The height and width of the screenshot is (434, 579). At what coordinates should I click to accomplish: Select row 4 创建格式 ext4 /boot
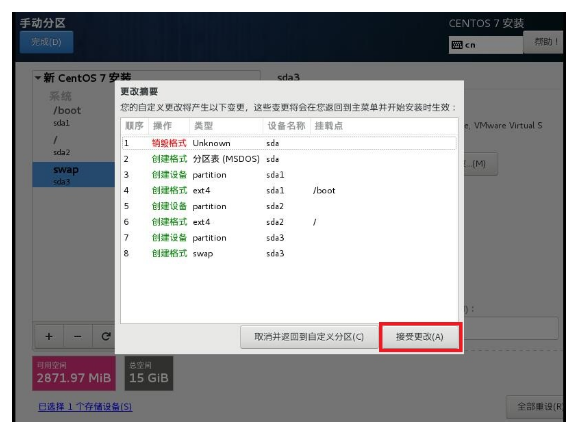(289, 191)
